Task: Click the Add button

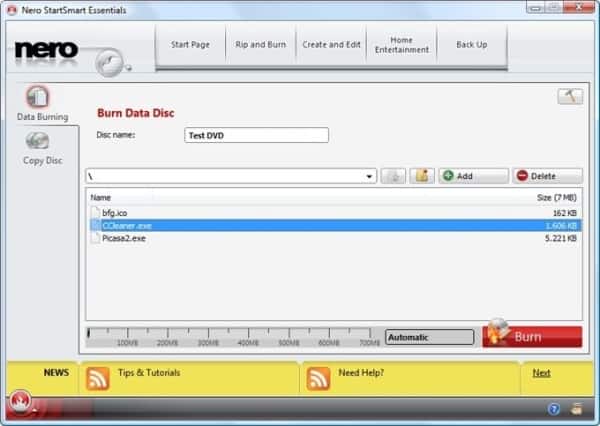Action: click(x=473, y=176)
